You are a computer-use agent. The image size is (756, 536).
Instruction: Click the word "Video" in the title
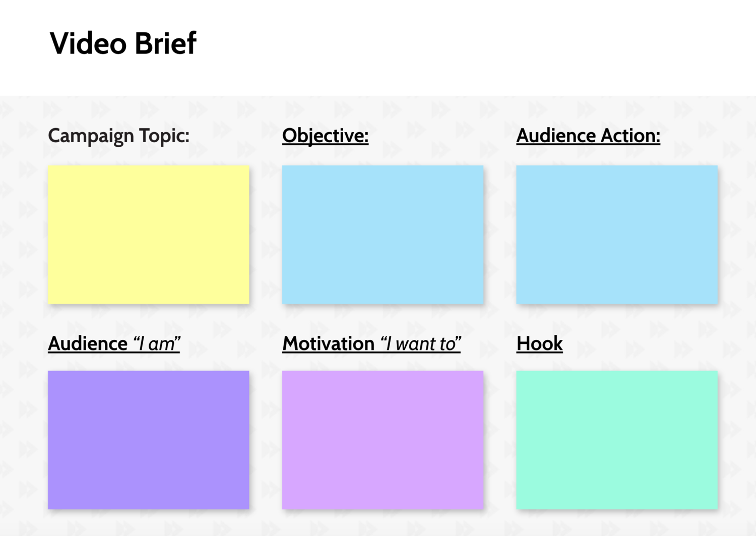click(x=88, y=43)
